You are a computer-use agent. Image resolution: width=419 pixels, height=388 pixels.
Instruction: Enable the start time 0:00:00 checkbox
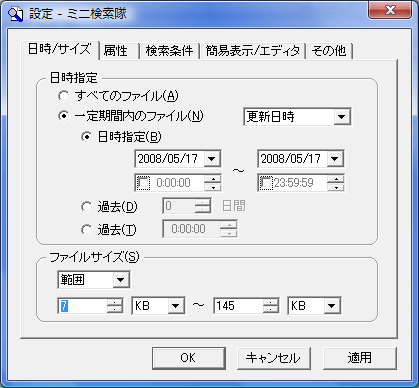pos(144,183)
